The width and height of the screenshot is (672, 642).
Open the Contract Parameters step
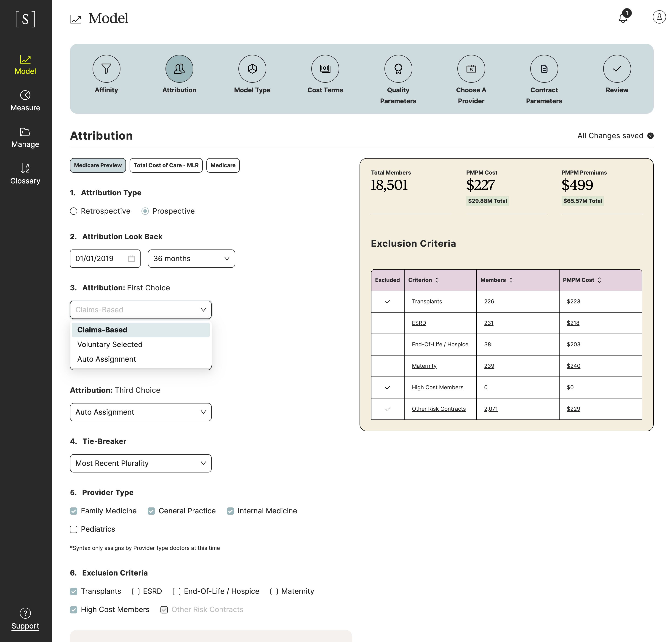pyautogui.click(x=544, y=69)
